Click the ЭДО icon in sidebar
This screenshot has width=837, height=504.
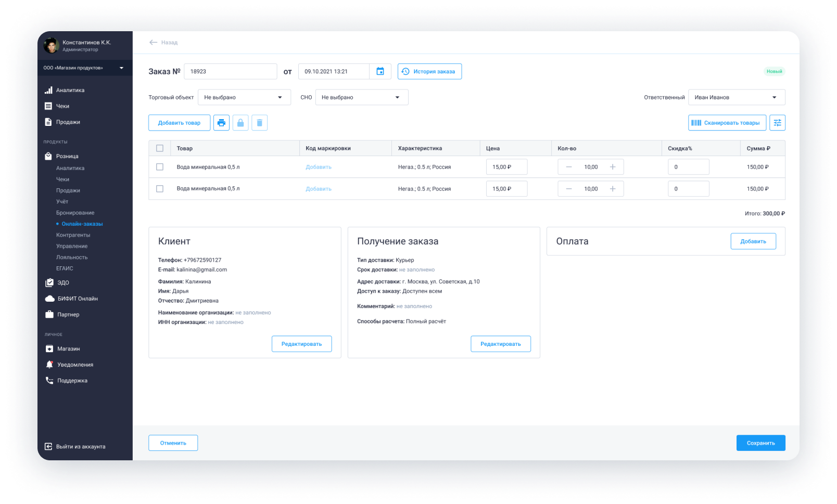49,282
